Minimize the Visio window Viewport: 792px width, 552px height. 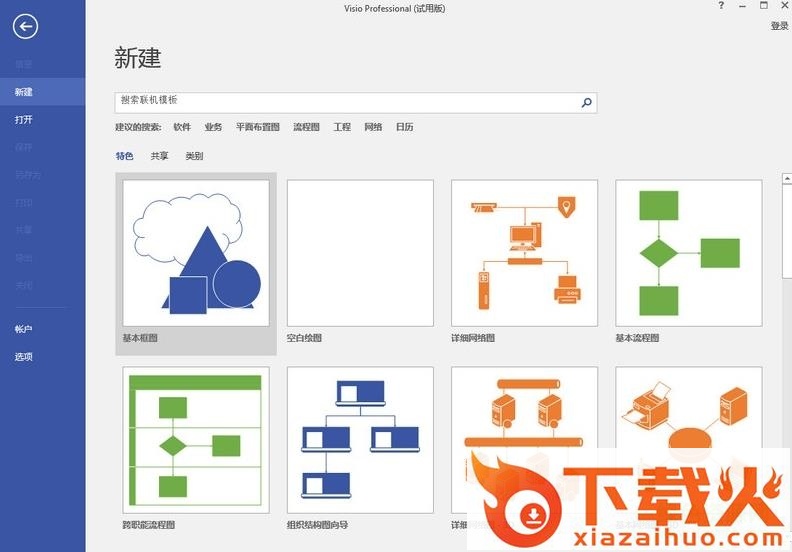[x=742, y=6]
